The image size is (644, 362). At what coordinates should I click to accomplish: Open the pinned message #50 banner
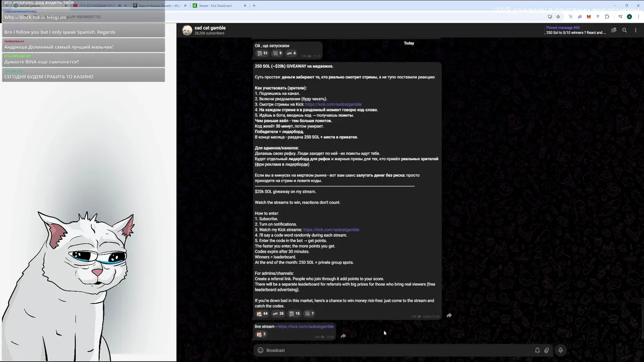576,30
